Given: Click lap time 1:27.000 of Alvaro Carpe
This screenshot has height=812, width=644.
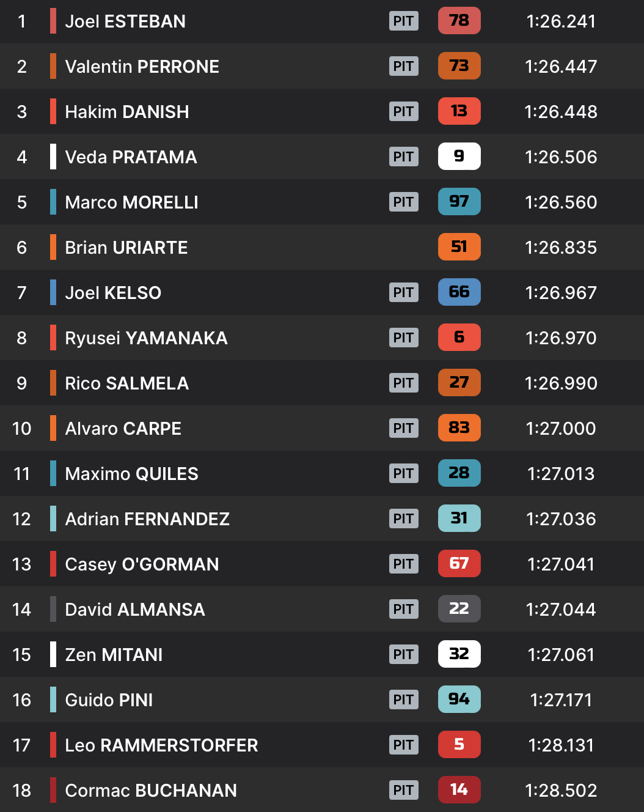Looking at the screenshot, I should point(560,429).
